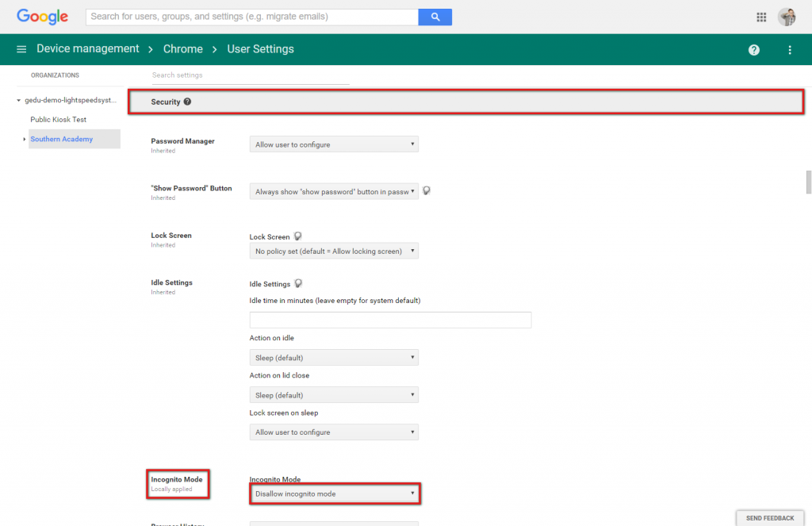Collapse the gedu-demo-lightspeedsyst organization tree
The width and height of the screenshot is (812, 526).
(x=19, y=100)
